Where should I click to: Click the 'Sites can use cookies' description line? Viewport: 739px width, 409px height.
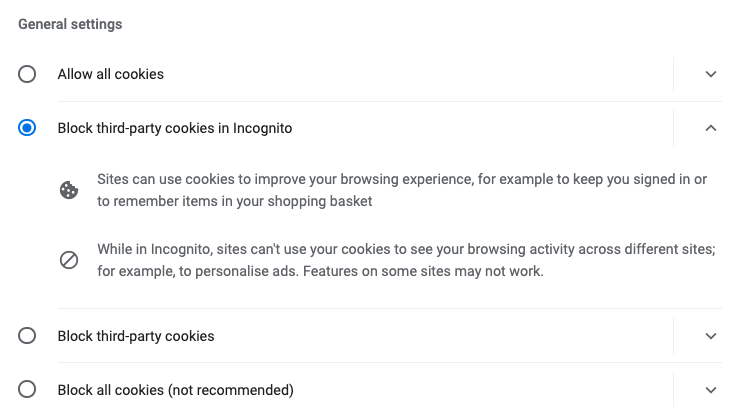click(x=400, y=179)
